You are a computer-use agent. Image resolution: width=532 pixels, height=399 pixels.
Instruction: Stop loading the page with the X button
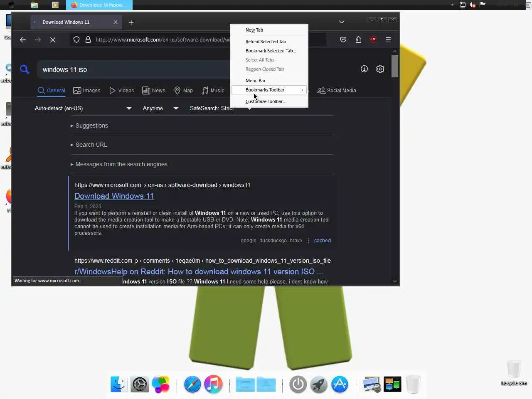[53, 39]
